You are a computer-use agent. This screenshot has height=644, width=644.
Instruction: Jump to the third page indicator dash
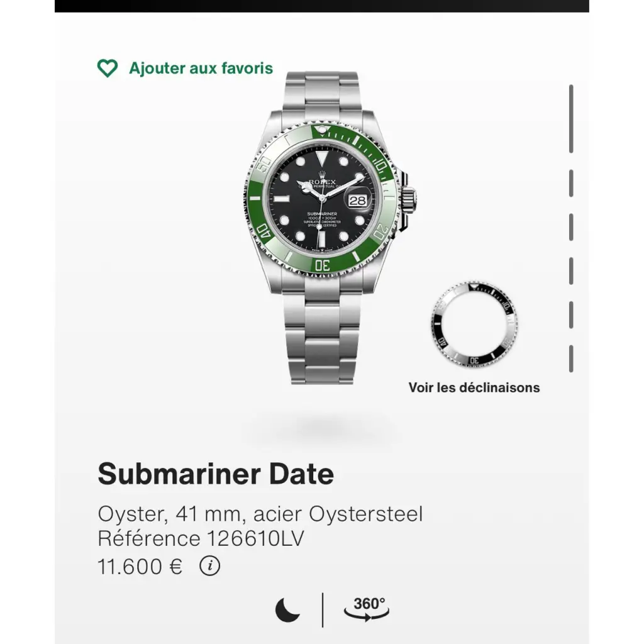tap(571, 227)
